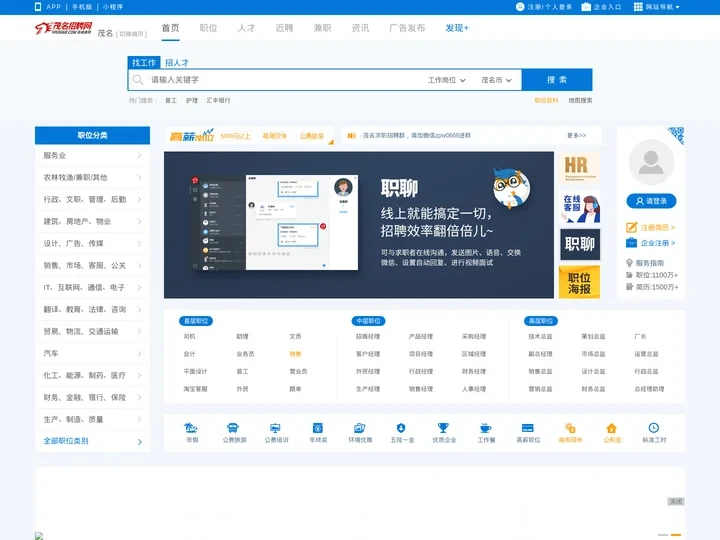Click the grey default avatar image

(651, 162)
